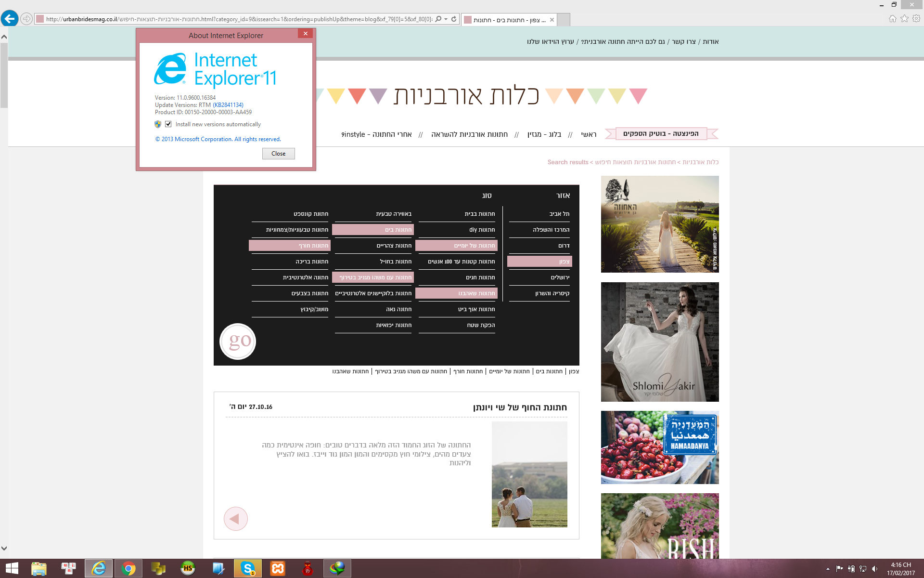
Task: Click the scroll-down arrow of left scrollbar
Action: [4, 548]
